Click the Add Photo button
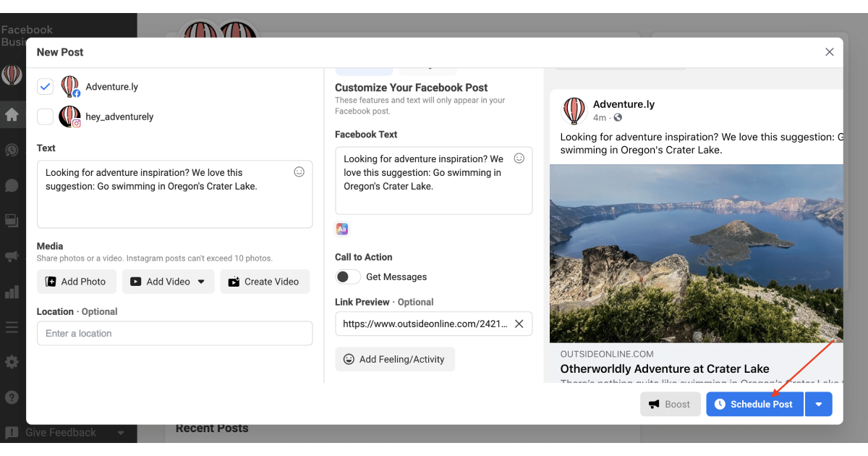The image size is (868, 456). (76, 282)
